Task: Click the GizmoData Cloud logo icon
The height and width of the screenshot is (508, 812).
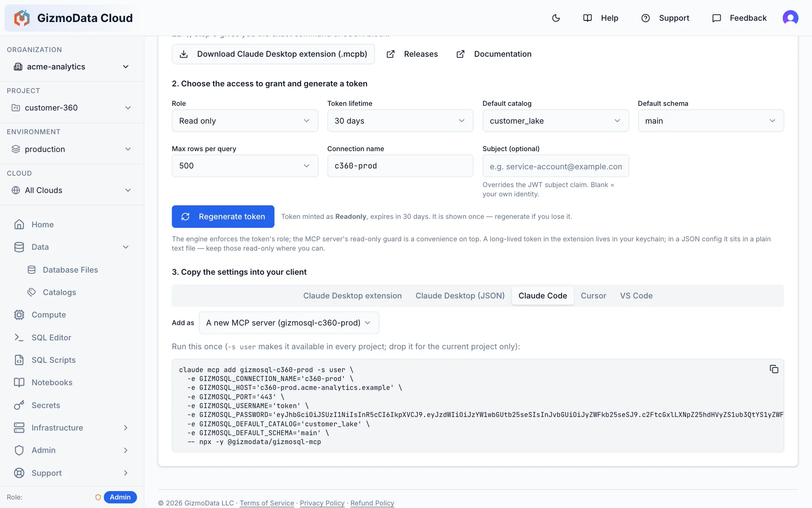Action: point(22,18)
